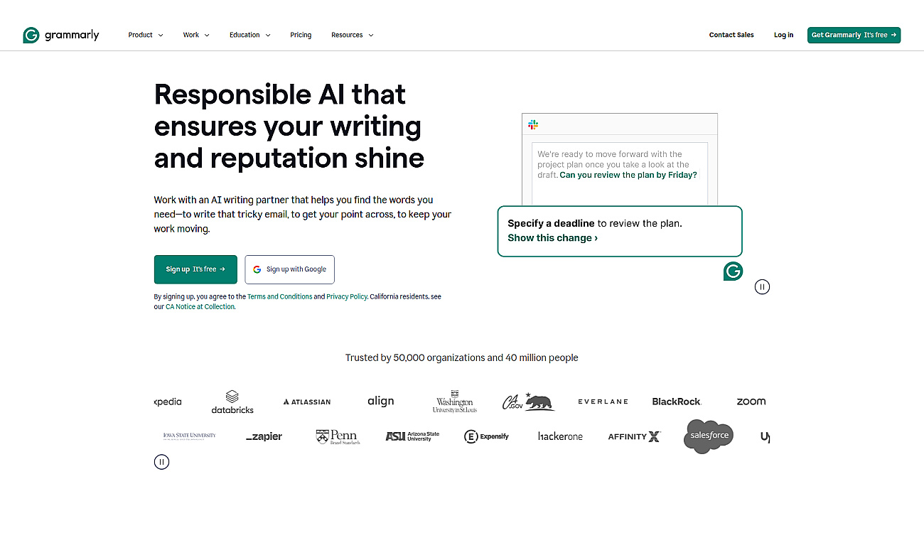
Task: Click the Penn logo
Action: [x=338, y=436]
